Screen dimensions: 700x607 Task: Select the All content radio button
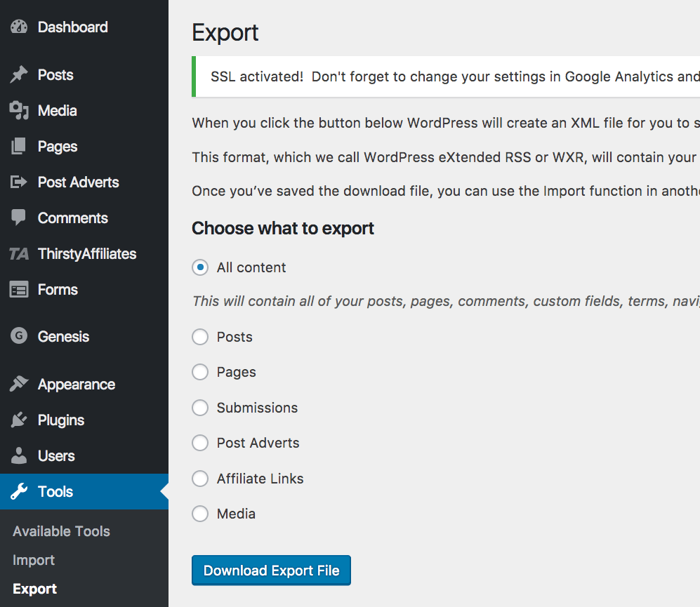[200, 267]
